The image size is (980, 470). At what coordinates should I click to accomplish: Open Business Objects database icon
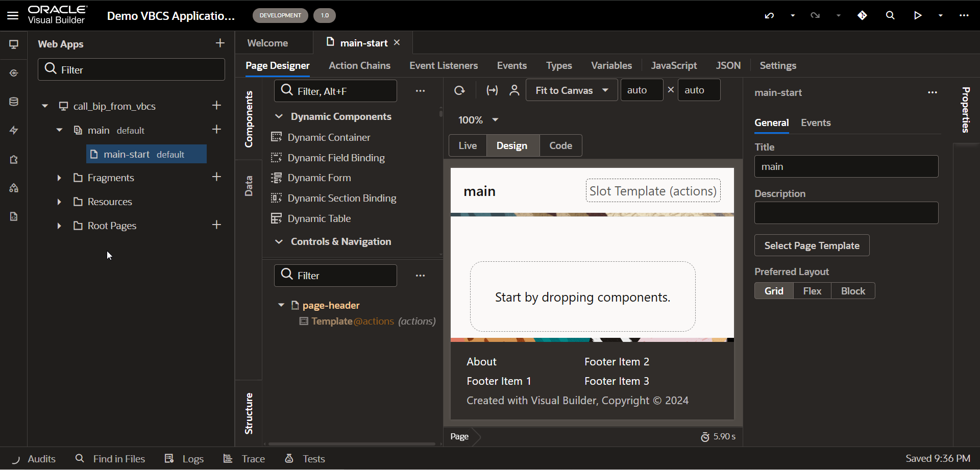[x=14, y=102]
